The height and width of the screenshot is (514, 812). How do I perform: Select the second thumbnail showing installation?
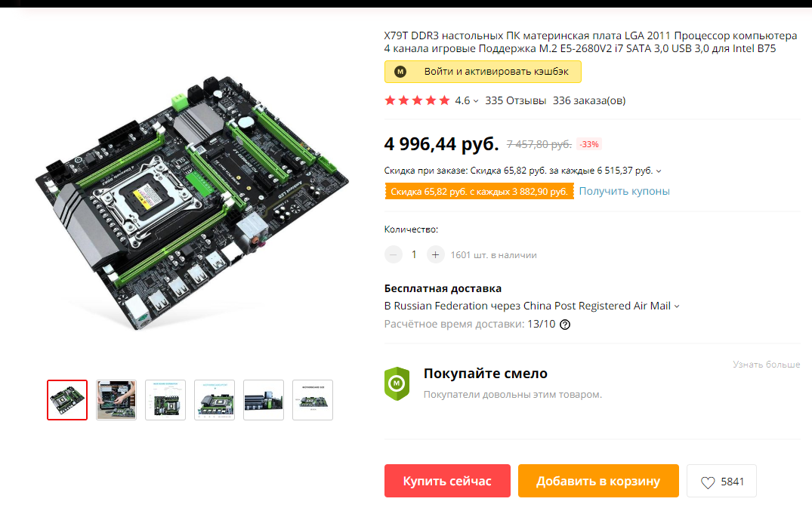click(x=116, y=399)
